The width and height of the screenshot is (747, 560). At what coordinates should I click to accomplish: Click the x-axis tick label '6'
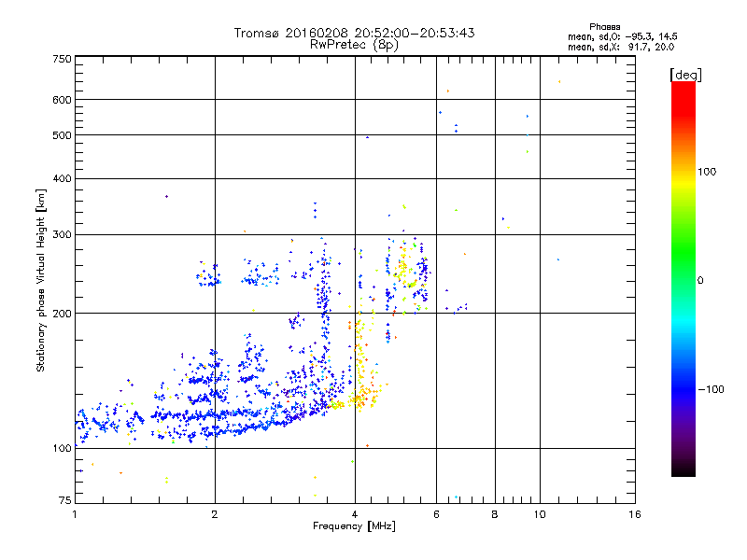click(x=436, y=514)
